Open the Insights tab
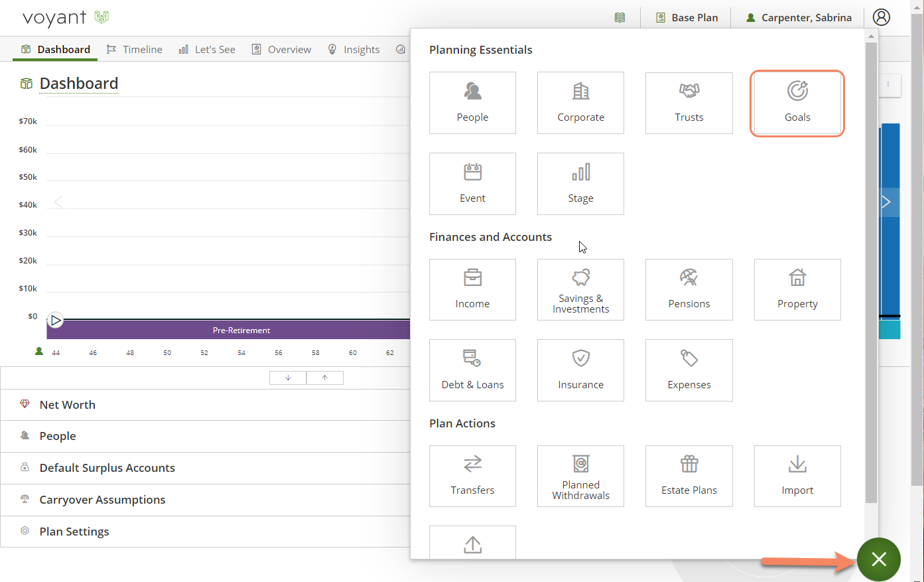The width and height of the screenshot is (924, 582). pos(354,50)
